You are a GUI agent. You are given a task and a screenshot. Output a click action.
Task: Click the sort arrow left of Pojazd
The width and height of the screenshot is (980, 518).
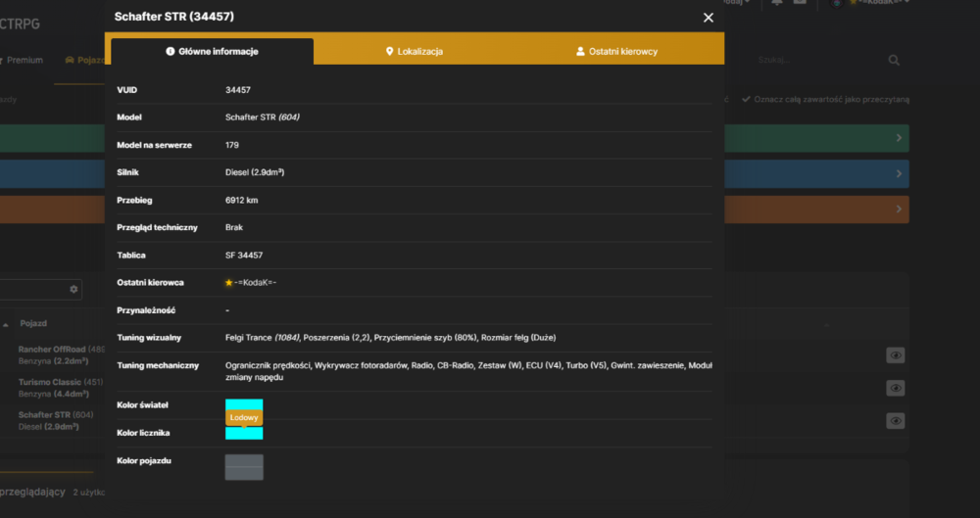(x=6, y=325)
